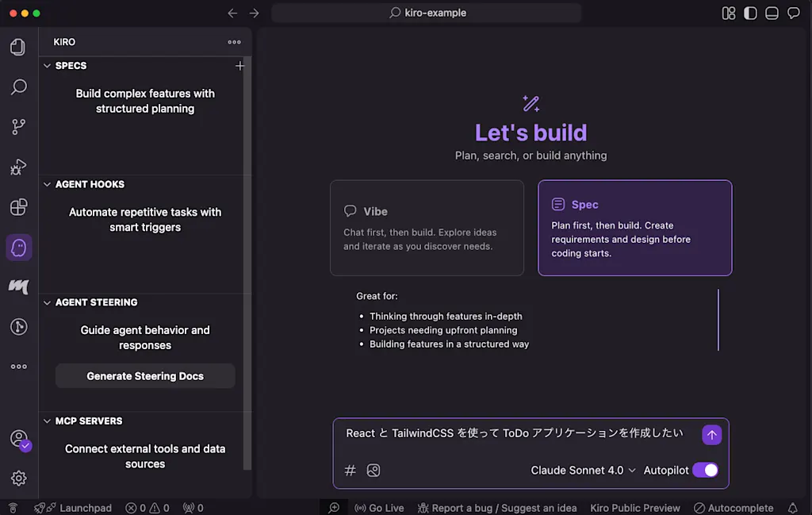Collapse the AGENT STEERING section
The height and width of the screenshot is (515, 812).
(x=47, y=302)
